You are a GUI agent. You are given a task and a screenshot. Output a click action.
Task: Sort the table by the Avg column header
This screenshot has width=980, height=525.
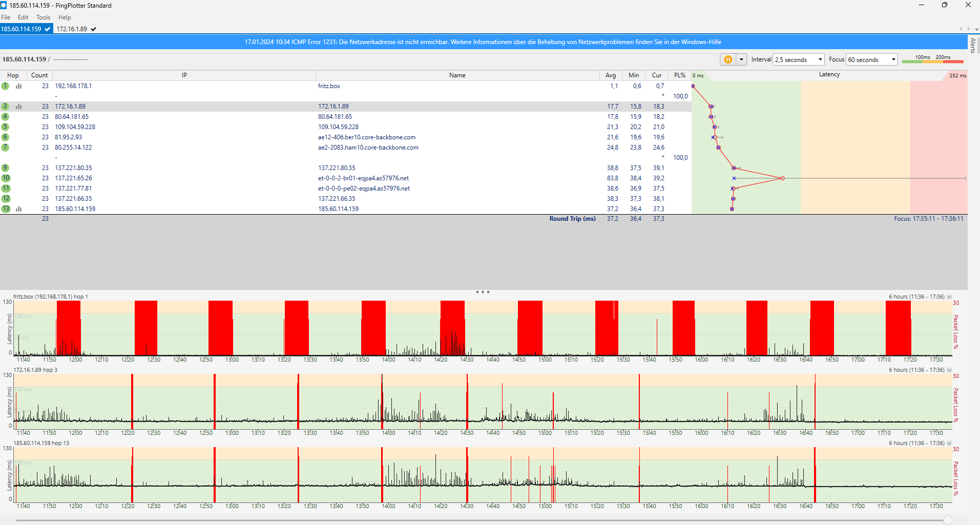pyautogui.click(x=611, y=75)
